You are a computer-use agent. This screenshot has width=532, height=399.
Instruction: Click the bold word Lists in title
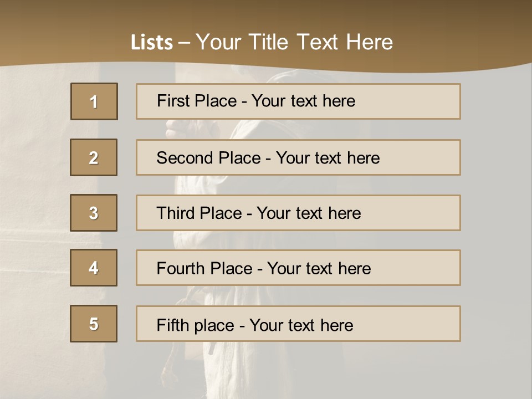[152, 43]
